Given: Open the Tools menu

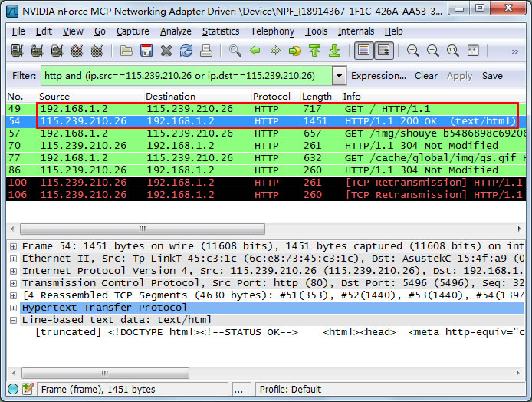Looking at the screenshot, I should point(317,31).
